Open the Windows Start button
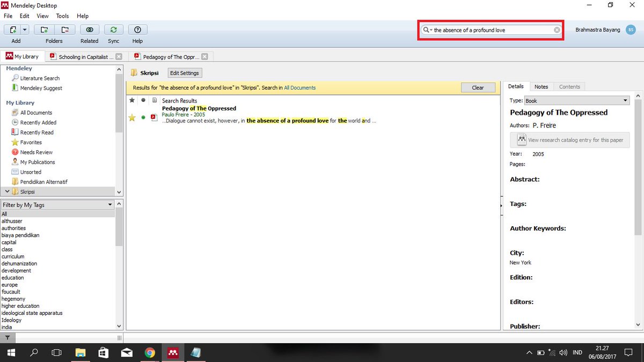Screen dimensions: 644x362 coord(11,353)
